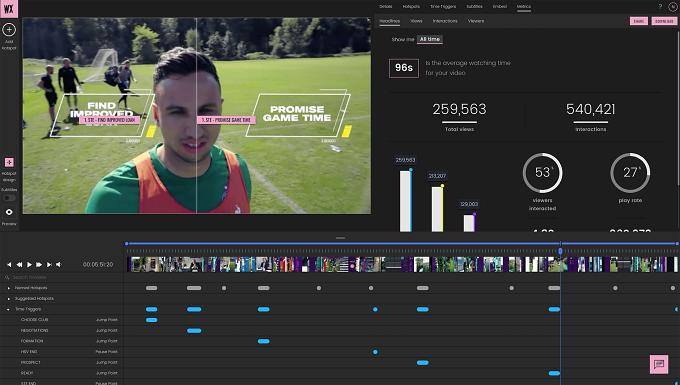Select the READY trigger row
Screen dimensions: 680x385
(62, 373)
